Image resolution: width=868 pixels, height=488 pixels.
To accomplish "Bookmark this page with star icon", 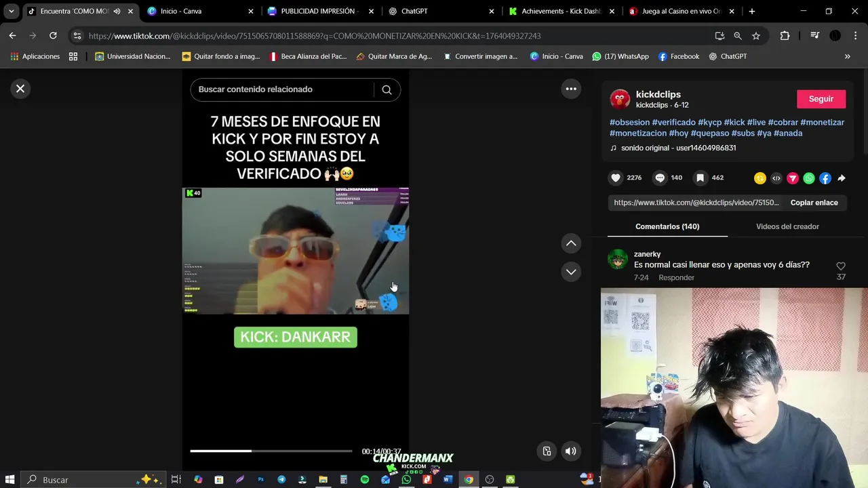I will tap(756, 36).
